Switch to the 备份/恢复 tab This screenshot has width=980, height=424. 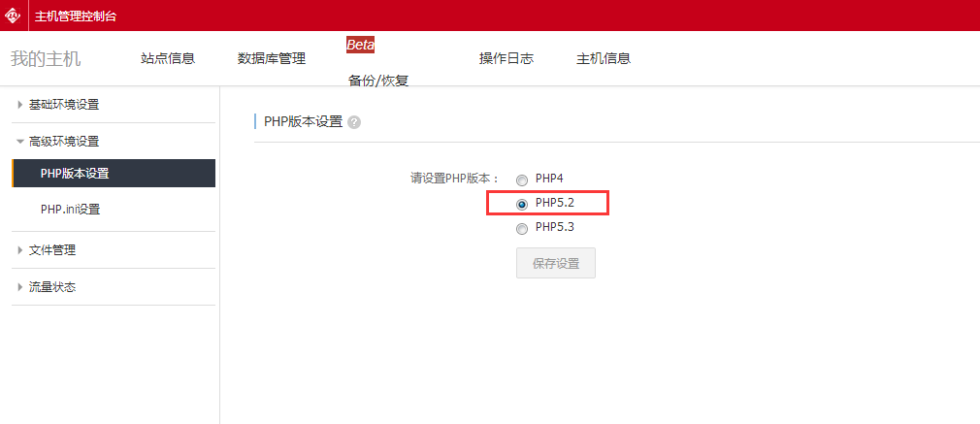tap(378, 81)
